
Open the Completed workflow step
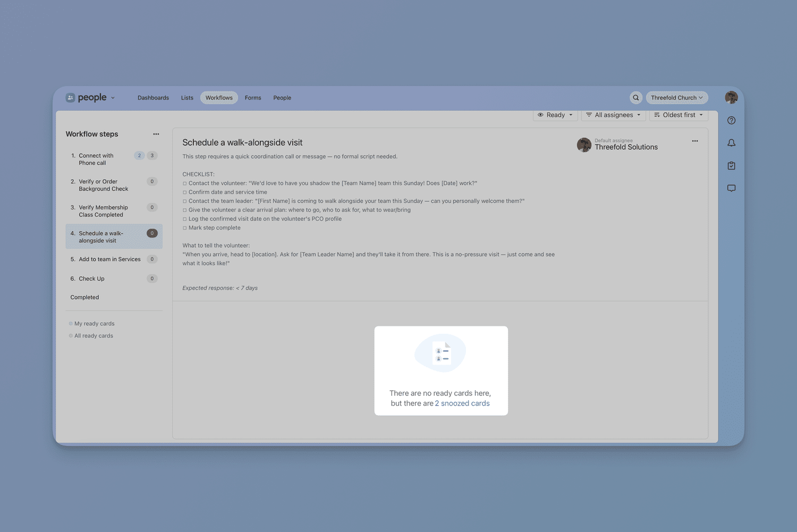coord(84,298)
